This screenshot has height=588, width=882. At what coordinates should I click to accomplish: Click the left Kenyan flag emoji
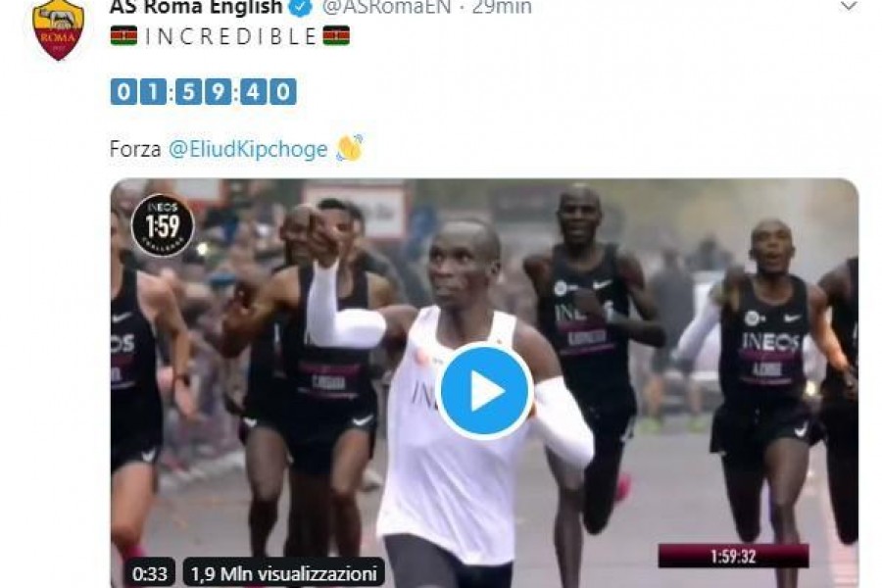click(x=123, y=36)
